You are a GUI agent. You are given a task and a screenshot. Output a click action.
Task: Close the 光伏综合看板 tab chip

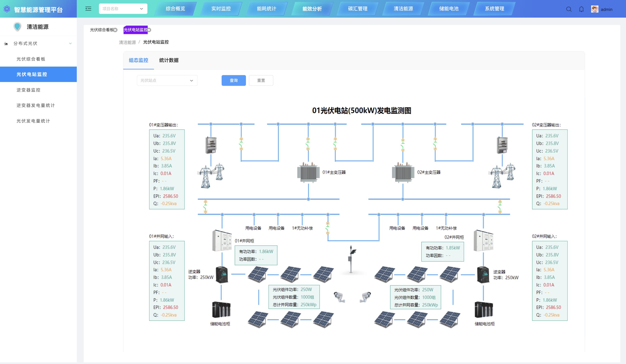pyautogui.click(x=115, y=30)
